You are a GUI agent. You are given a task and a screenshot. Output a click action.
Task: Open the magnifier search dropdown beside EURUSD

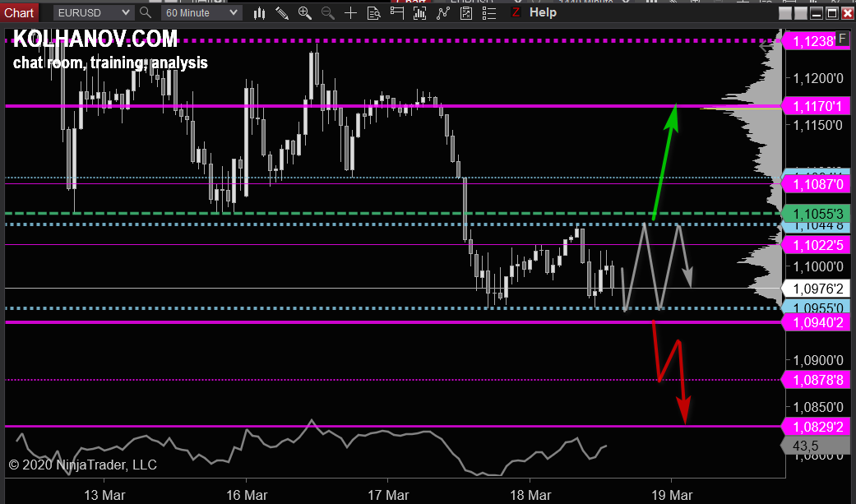pyautogui.click(x=145, y=12)
